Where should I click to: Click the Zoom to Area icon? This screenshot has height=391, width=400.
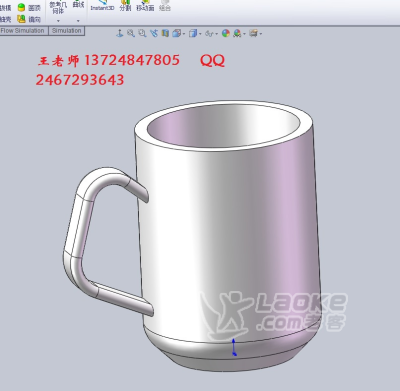coord(142,33)
